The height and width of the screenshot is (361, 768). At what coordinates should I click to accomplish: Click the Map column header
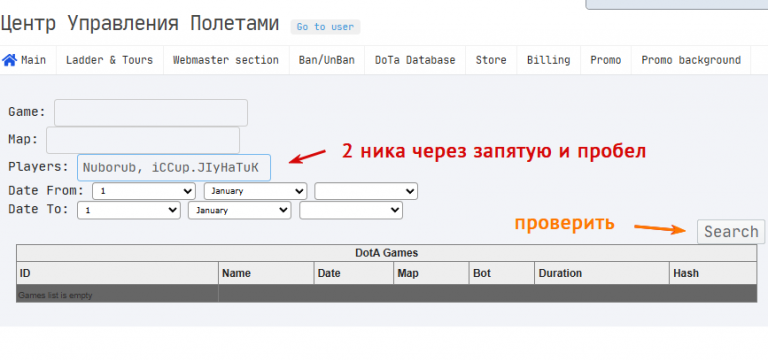[x=432, y=273]
